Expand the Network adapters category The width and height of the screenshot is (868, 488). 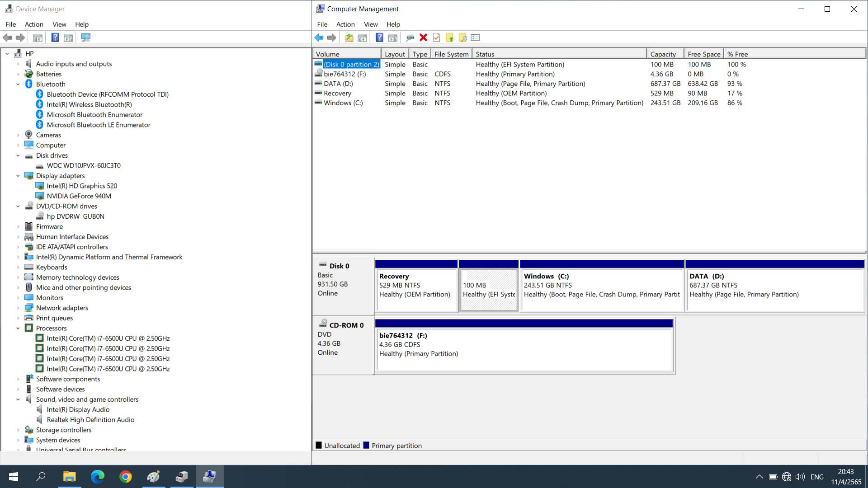tap(18, 308)
